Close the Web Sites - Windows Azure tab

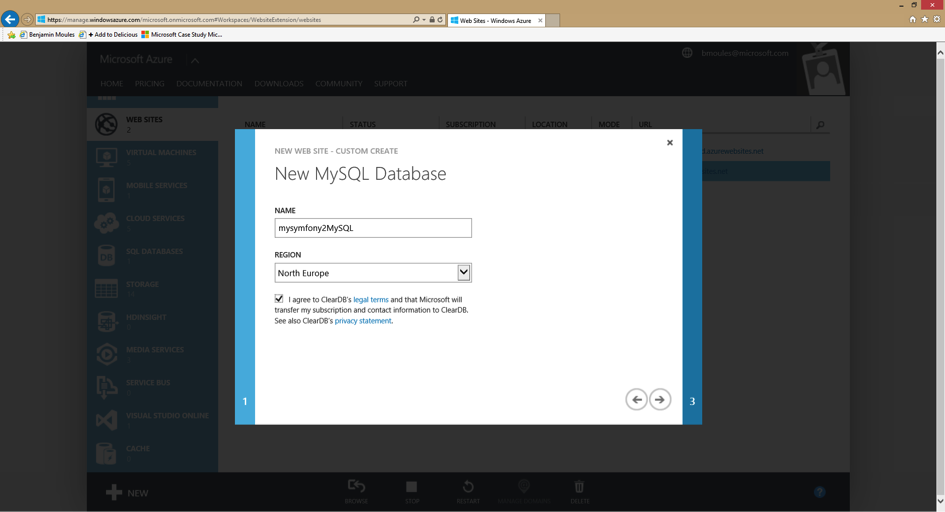(540, 20)
